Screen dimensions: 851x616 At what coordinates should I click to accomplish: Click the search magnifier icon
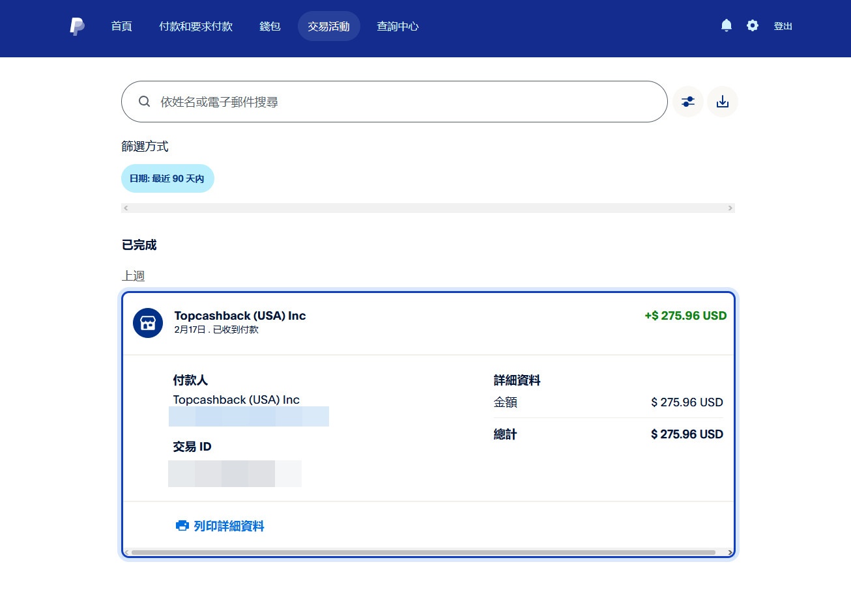tap(145, 102)
